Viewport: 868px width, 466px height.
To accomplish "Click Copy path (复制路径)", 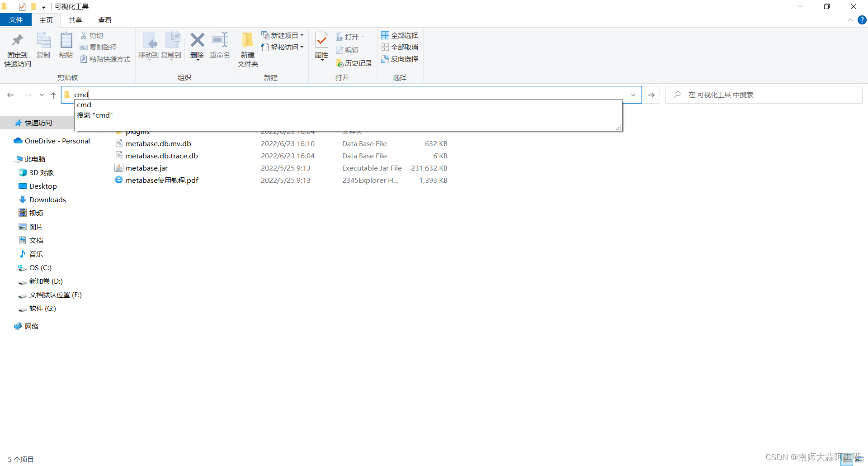I will click(98, 47).
